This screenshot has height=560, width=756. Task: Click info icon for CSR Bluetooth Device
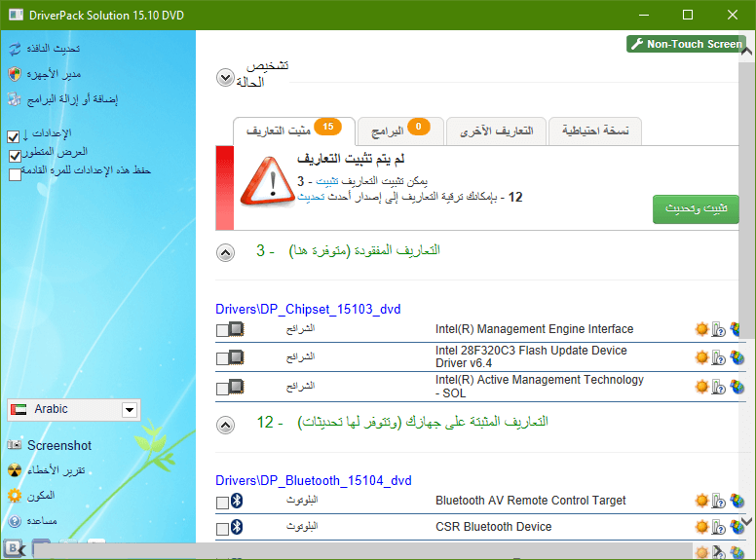(x=719, y=527)
